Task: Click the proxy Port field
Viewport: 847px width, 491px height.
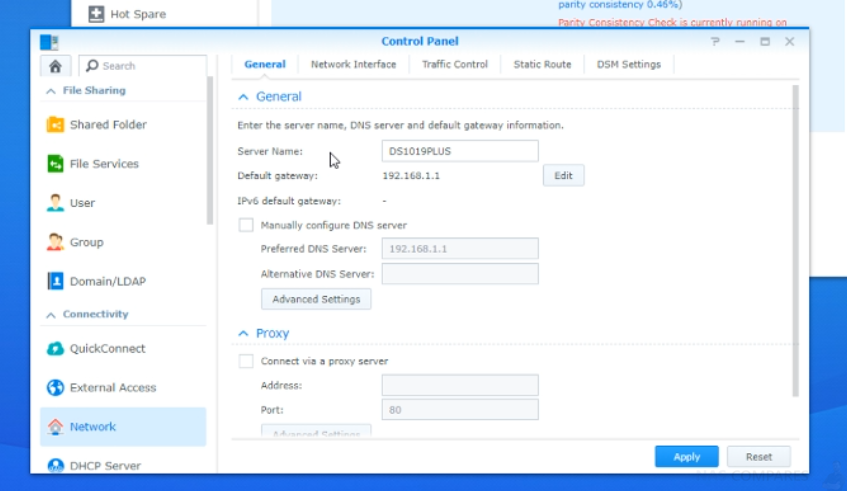Action: [460, 410]
